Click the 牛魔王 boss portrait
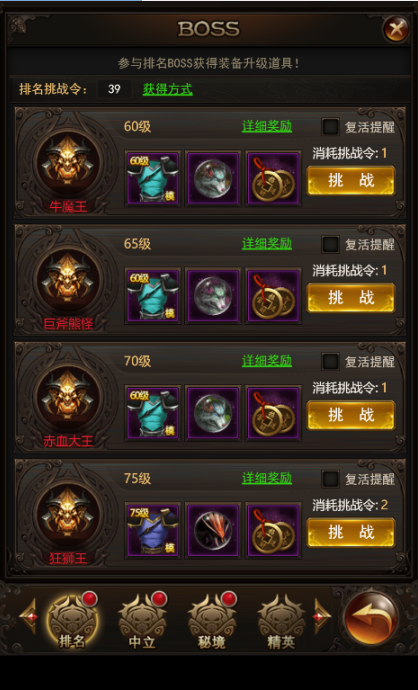The width and height of the screenshot is (418, 690). [68, 162]
